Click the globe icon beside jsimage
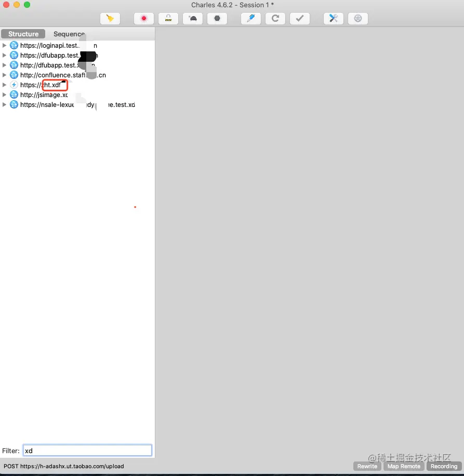464x476 pixels. pos(14,94)
